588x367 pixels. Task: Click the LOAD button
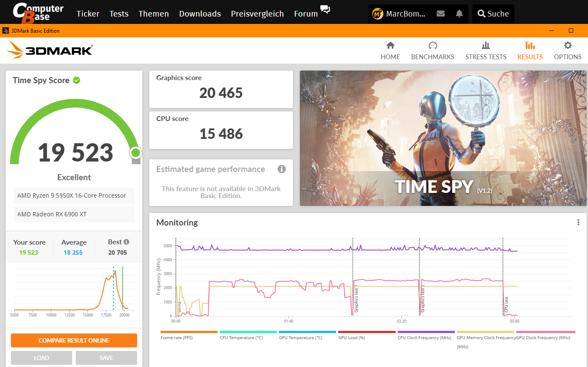point(41,358)
